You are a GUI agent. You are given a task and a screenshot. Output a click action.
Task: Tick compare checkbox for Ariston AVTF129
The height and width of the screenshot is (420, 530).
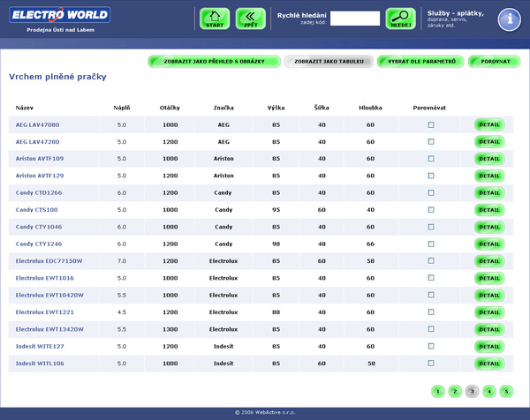tap(431, 176)
